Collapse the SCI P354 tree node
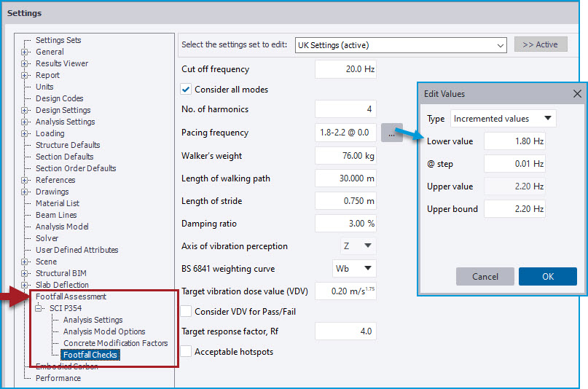 tap(39, 308)
